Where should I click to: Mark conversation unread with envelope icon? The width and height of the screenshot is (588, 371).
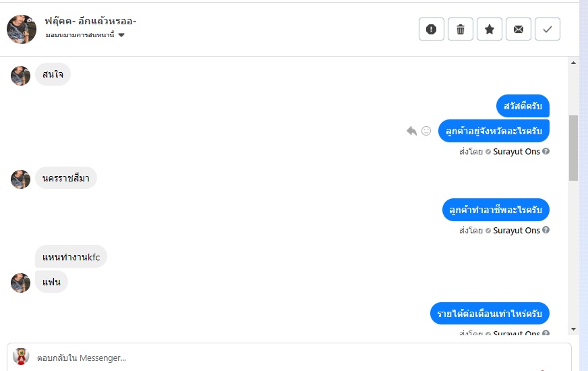519,29
